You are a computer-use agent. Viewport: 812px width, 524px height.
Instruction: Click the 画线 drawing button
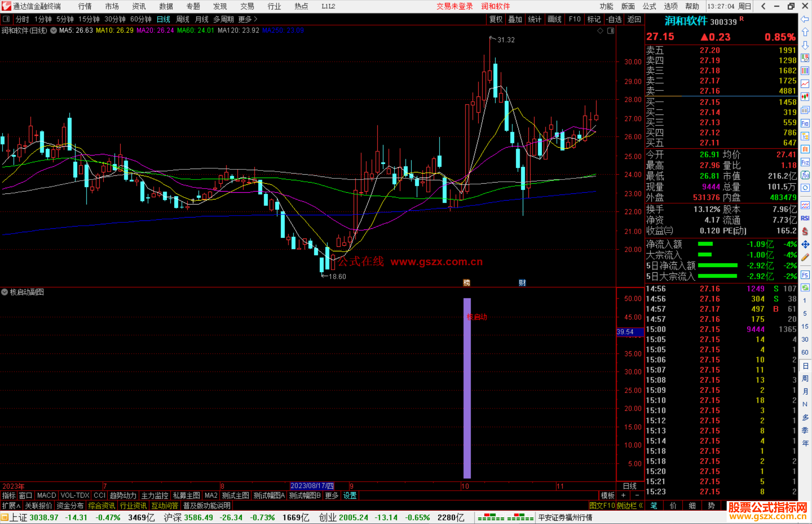click(x=554, y=19)
